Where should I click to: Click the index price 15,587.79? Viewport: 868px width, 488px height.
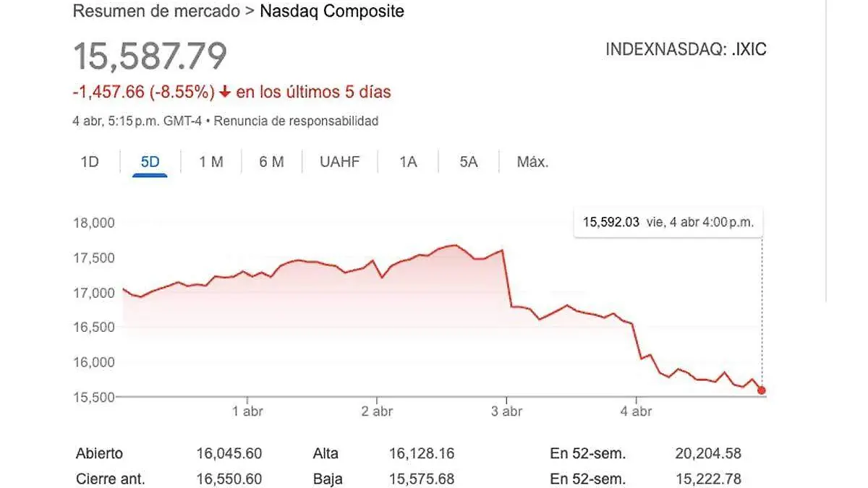(x=148, y=53)
